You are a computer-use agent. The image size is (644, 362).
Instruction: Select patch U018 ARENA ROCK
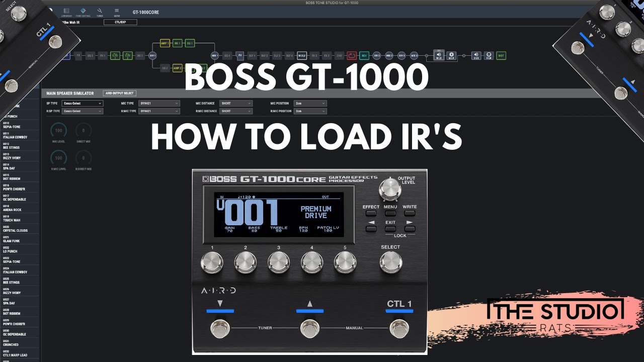(20, 208)
